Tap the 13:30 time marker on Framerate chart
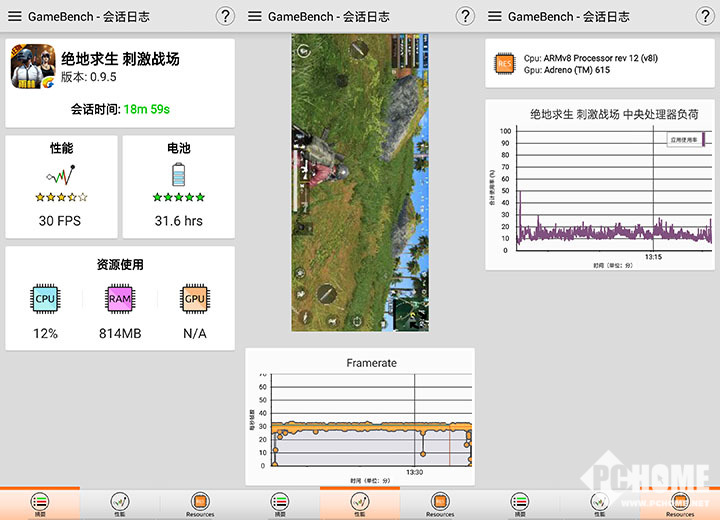 point(415,472)
